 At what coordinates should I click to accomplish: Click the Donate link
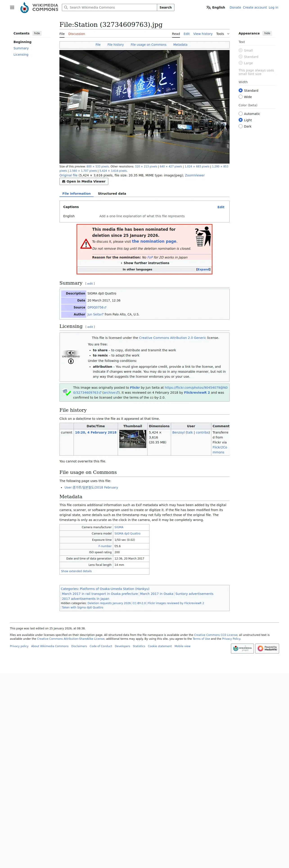point(235,7)
